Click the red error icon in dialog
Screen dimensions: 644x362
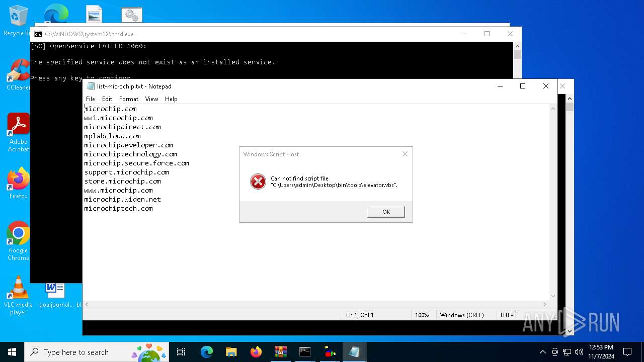coord(258,182)
